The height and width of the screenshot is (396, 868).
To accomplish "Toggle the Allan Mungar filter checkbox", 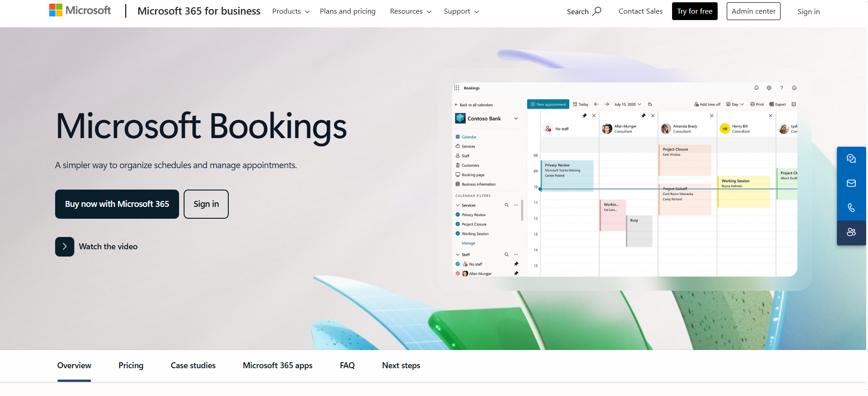I will (x=458, y=273).
